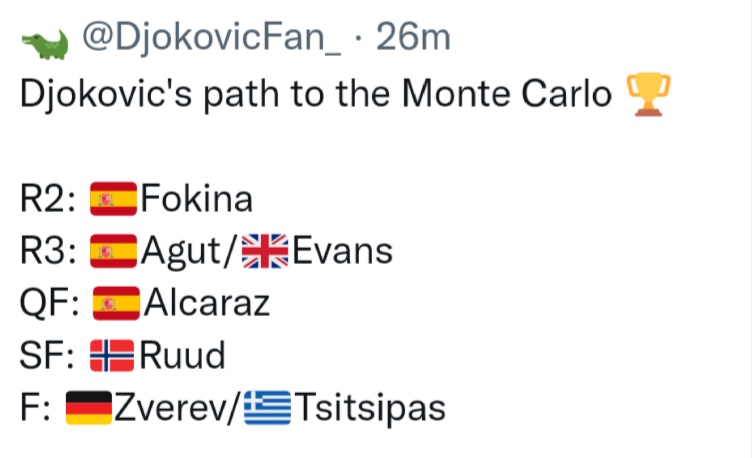This screenshot has height=458, width=752.
Task: Open the @DjokovicFan_ profile handle
Action: coord(210,39)
